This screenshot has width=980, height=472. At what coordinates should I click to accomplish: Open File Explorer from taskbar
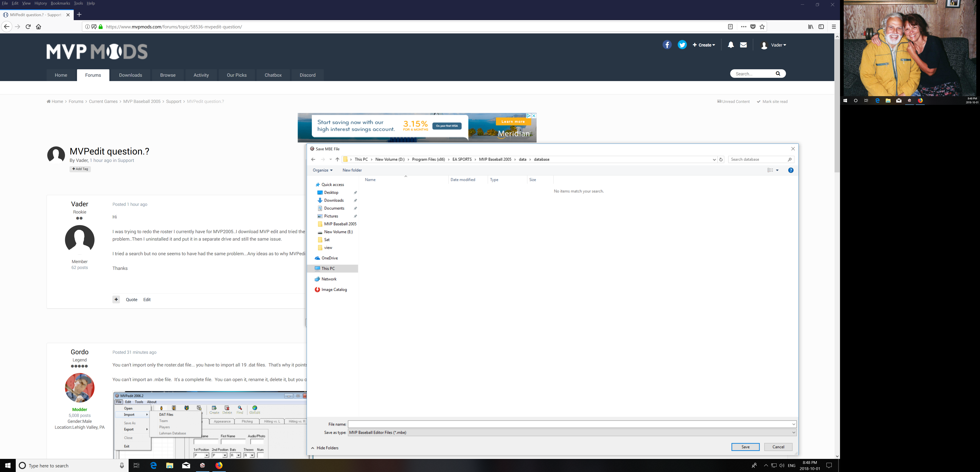pos(170,465)
